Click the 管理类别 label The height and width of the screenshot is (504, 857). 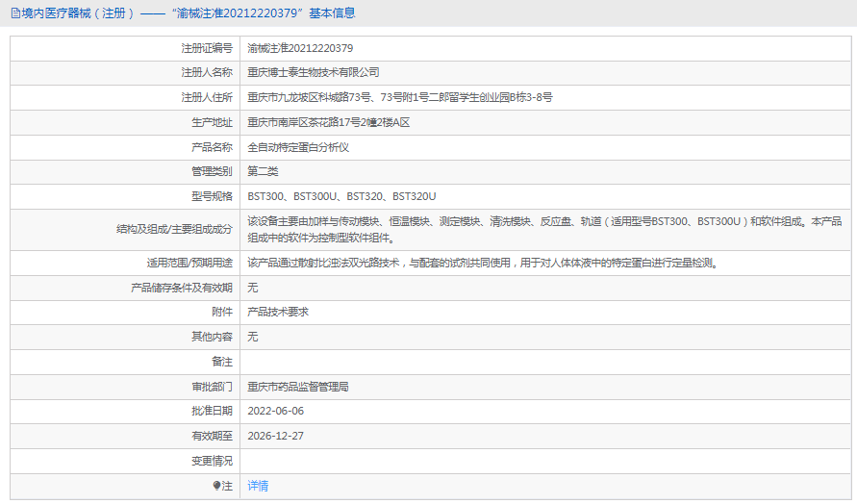tap(212, 171)
